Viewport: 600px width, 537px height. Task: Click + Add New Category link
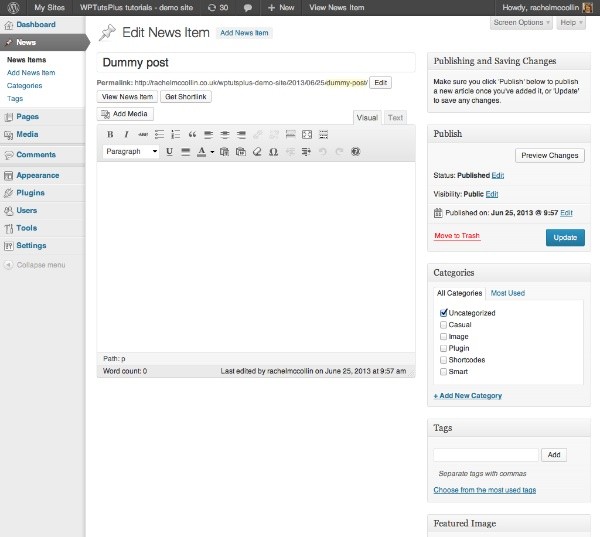click(x=468, y=396)
